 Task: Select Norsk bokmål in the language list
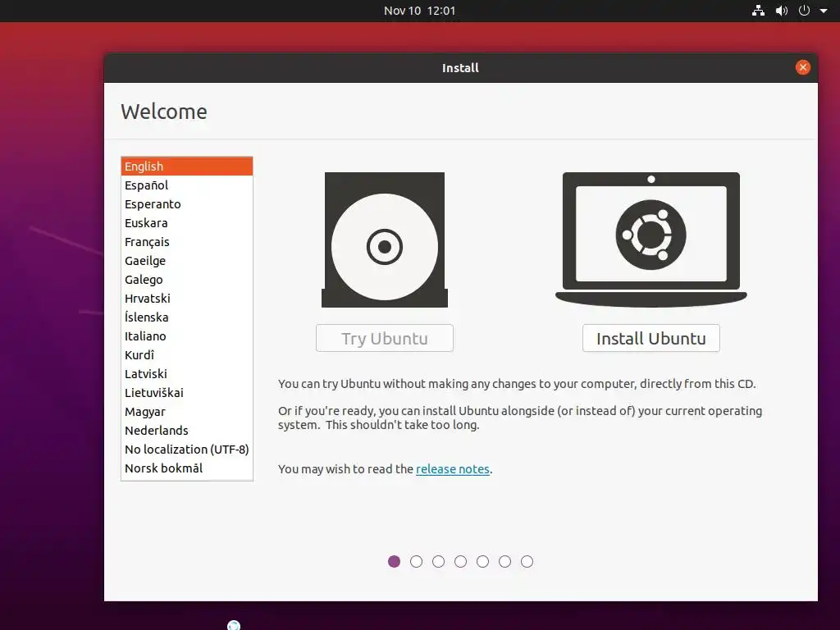[187, 468]
